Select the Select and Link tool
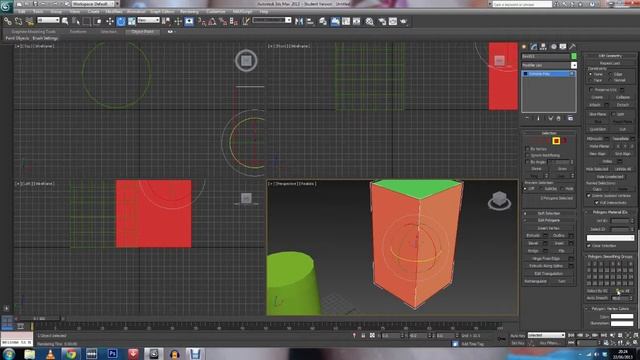640x360 pixels. [8, 21]
